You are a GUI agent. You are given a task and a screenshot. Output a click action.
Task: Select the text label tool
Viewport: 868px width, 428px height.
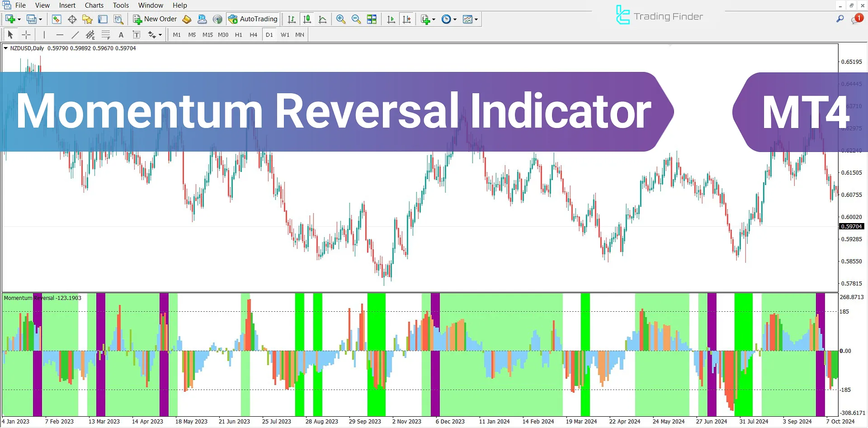click(137, 34)
